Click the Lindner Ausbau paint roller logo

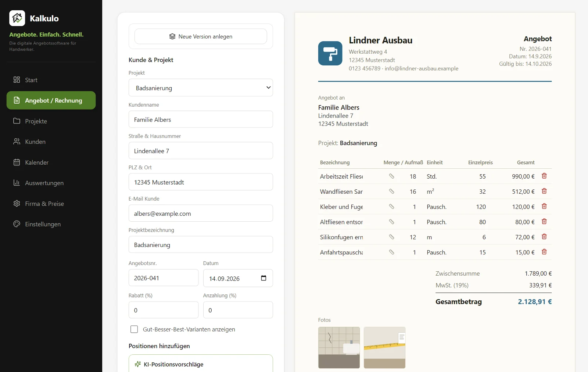[x=330, y=53]
